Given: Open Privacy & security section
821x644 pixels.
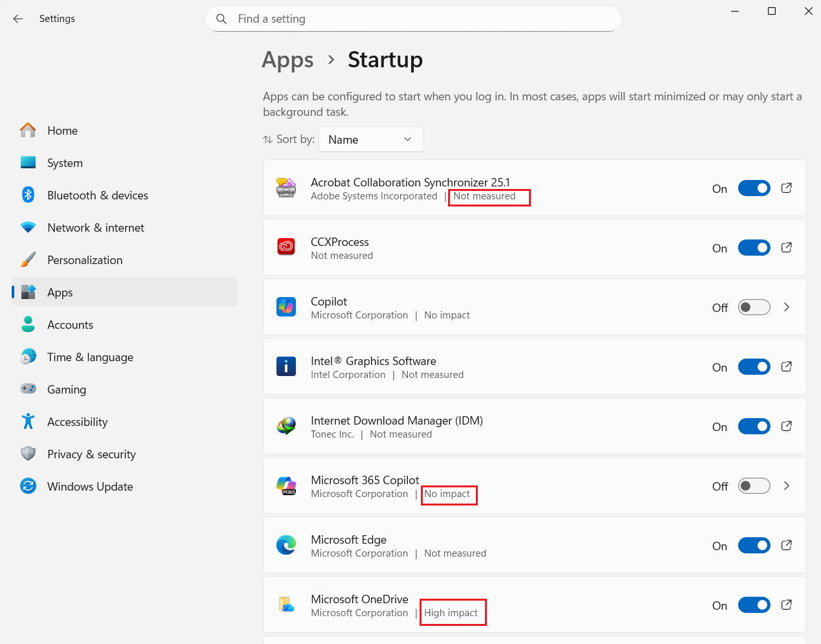Looking at the screenshot, I should [91, 454].
